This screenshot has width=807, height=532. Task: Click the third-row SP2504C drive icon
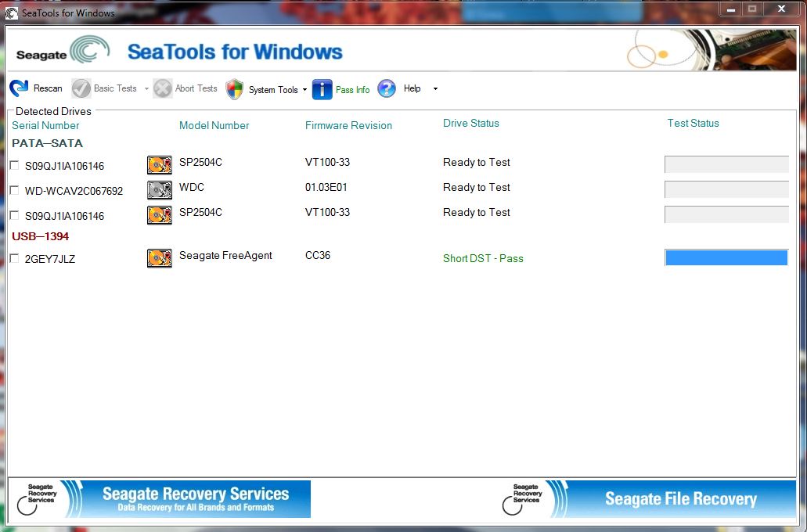[160, 215]
